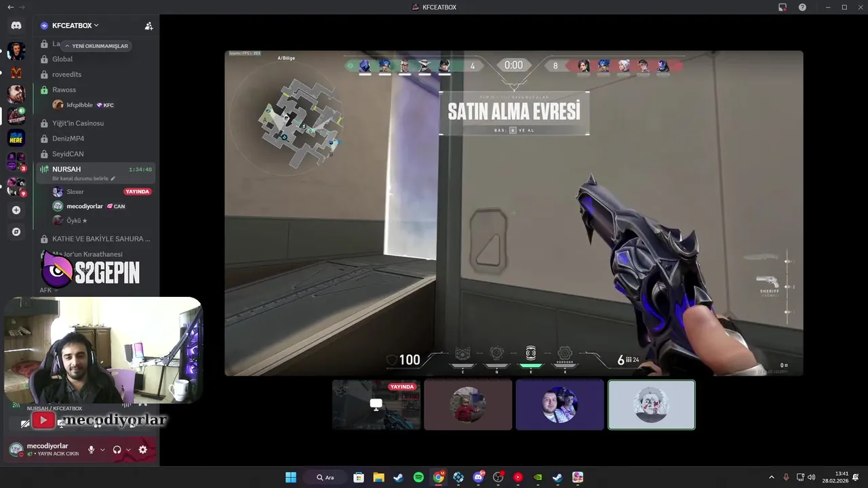The image size is (868, 488).
Task: Open the server folder with 3 badge
Action: tap(16, 162)
